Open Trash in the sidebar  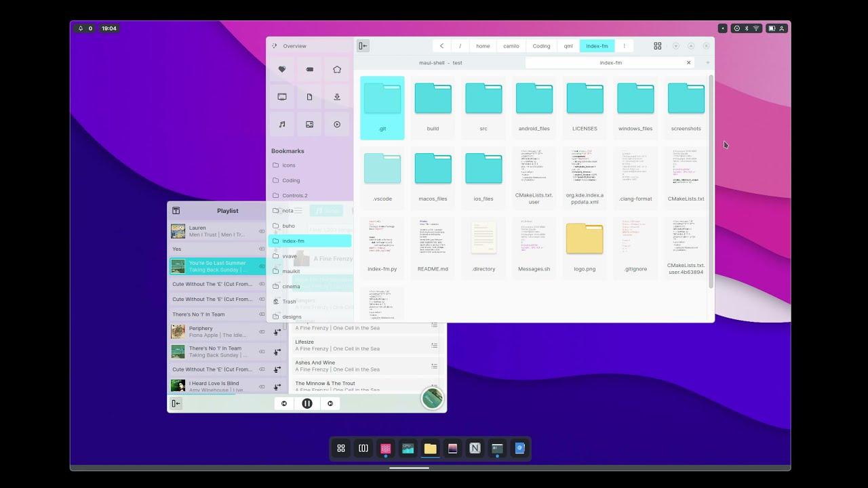(310, 302)
